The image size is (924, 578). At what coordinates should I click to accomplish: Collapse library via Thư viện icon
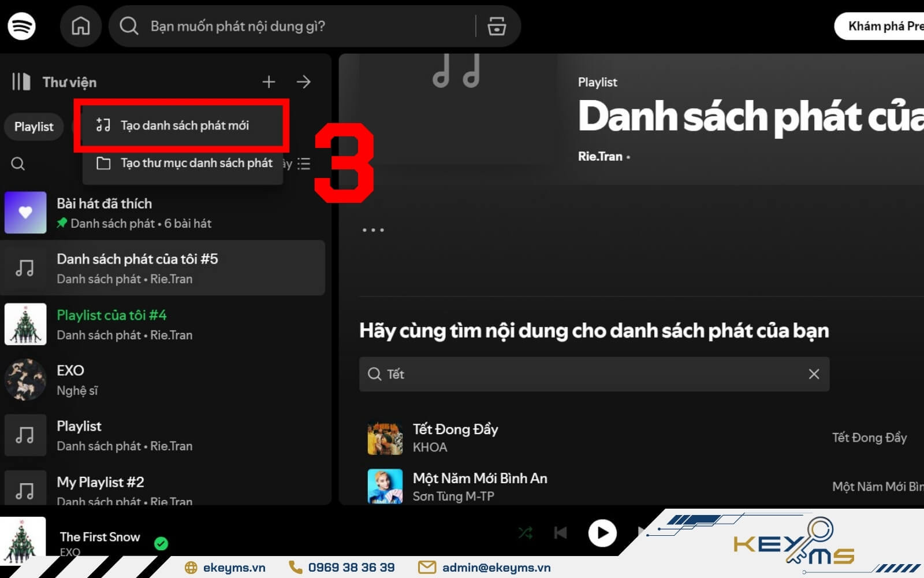coord(21,81)
